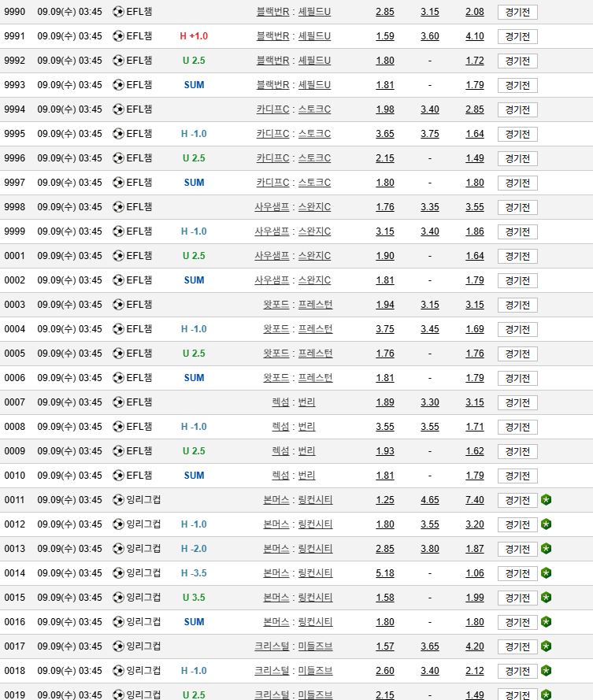Click soccer ball icon on row 0013
Viewport: 593px width, 700px height.
tap(118, 549)
